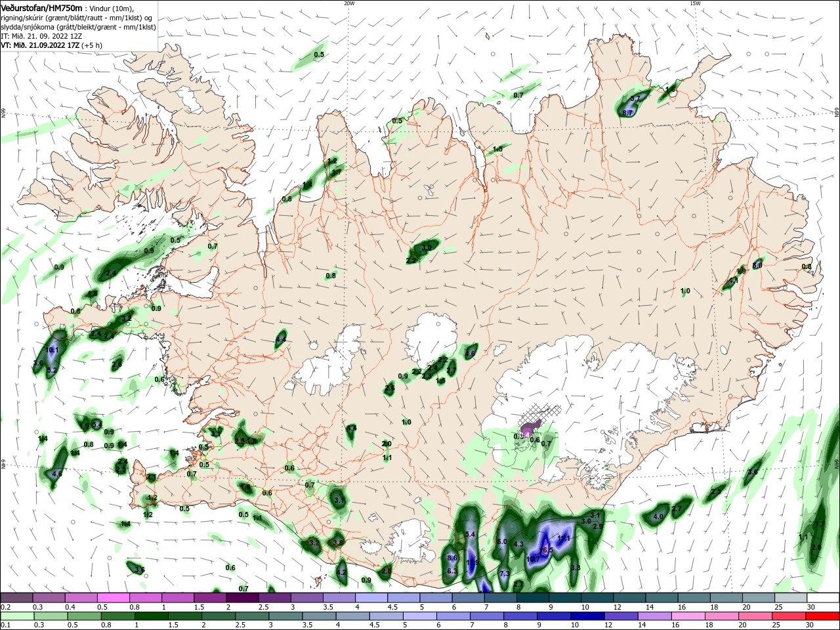
Task: Click the snow legend swatch labeled 4
Action: pos(371,598)
